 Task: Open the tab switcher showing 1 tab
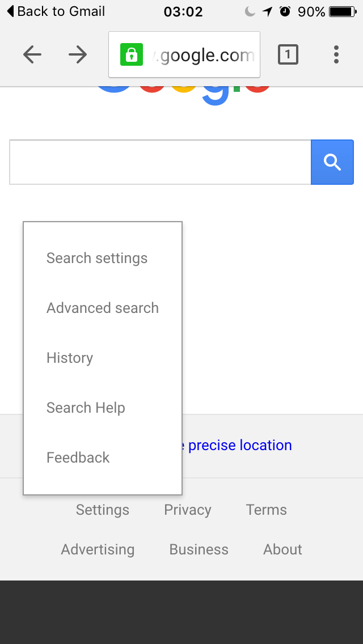click(x=288, y=54)
